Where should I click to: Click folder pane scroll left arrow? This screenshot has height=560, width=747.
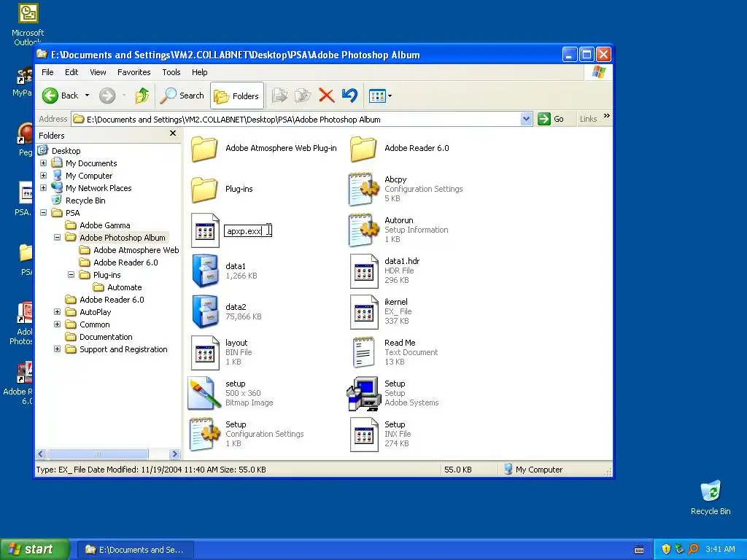[x=41, y=454]
